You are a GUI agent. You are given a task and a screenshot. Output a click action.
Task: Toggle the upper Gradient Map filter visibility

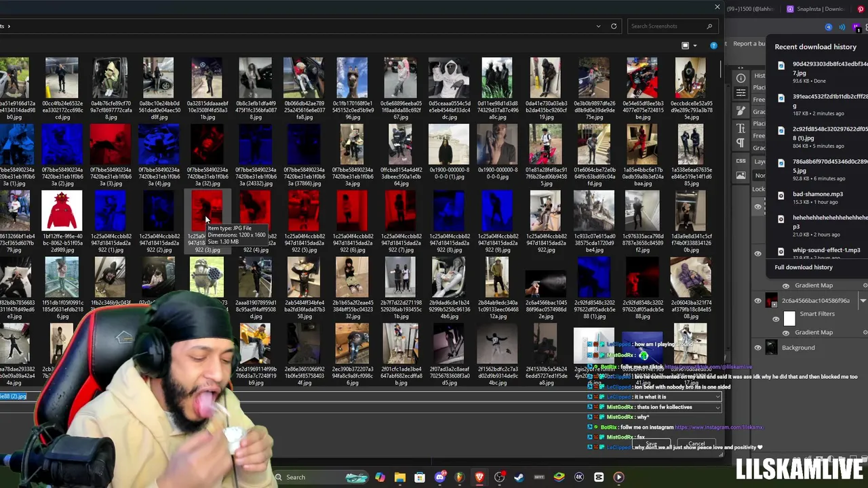tap(786, 286)
